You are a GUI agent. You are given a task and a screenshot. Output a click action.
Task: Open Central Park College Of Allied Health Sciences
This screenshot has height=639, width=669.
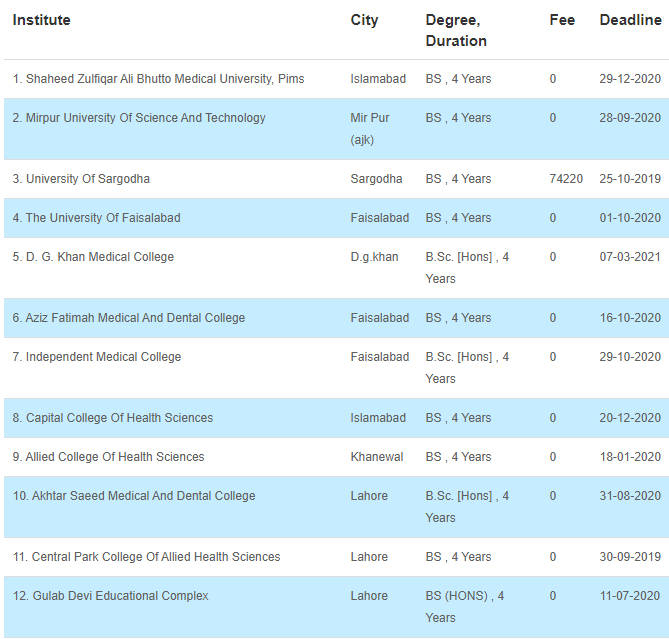146,557
